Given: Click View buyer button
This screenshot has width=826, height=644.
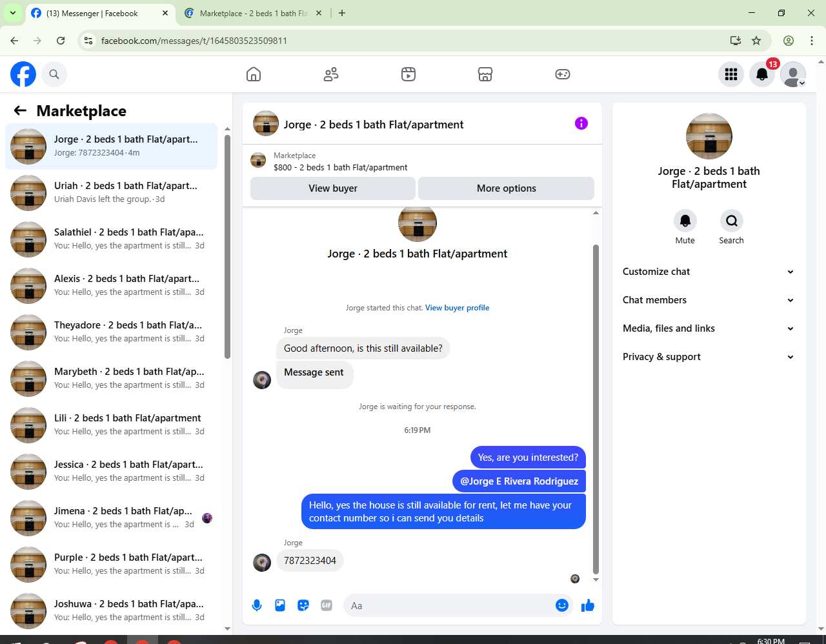Looking at the screenshot, I should click(333, 188).
